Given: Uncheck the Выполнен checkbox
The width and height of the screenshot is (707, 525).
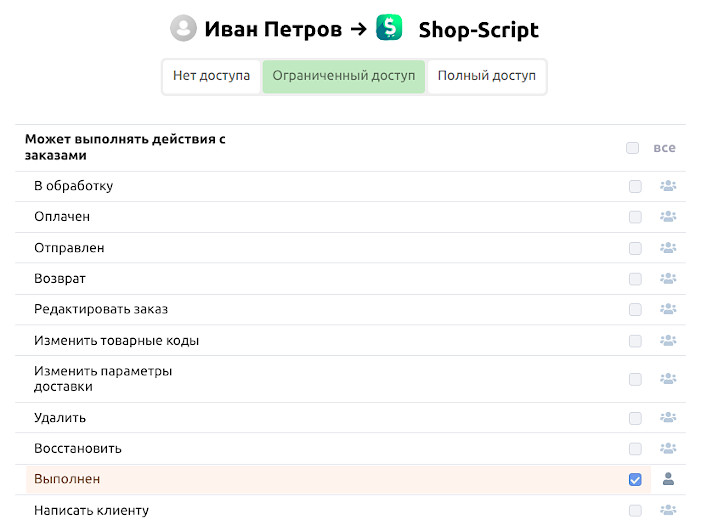Looking at the screenshot, I should click(635, 479).
